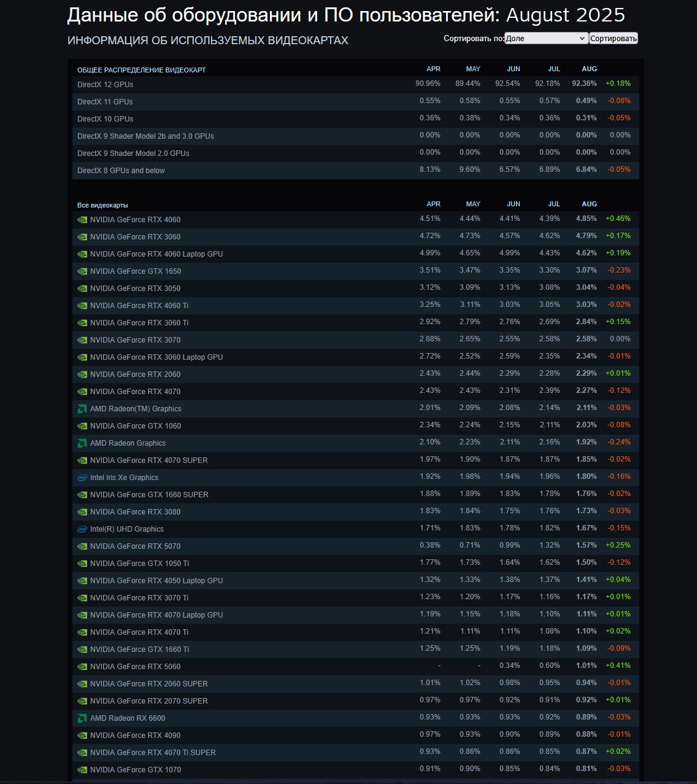Screen dimensions: 697x784
Task: Click NVIDIA icon next to RTX 4090
Action: [82, 735]
